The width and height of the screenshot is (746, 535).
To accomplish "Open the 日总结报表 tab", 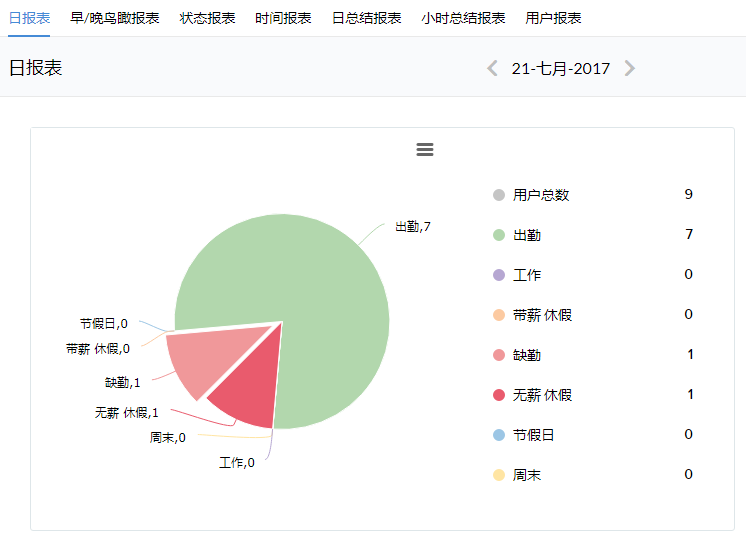I will (x=367, y=18).
